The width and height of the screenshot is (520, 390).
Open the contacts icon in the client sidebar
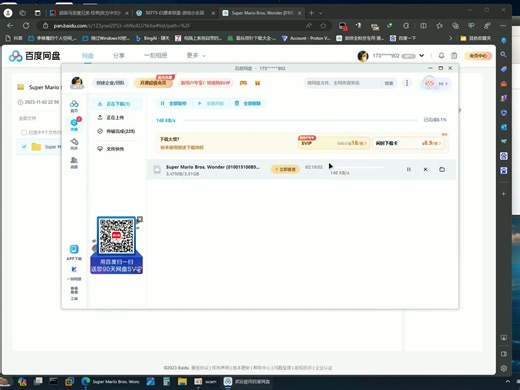click(74, 162)
